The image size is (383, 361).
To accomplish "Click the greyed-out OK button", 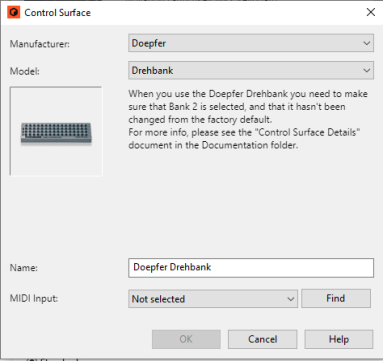I will (186, 339).
